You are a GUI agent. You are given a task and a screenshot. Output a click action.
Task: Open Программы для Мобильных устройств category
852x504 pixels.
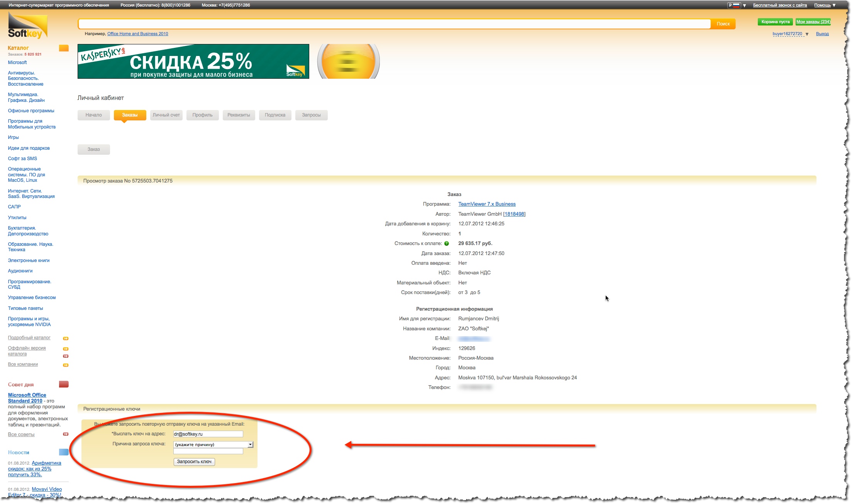[x=32, y=124]
